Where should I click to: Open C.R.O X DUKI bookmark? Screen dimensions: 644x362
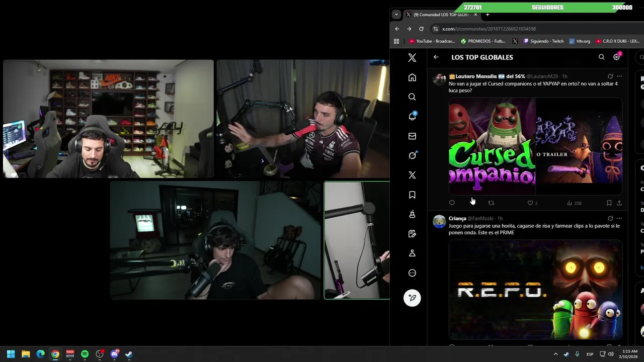pos(617,41)
